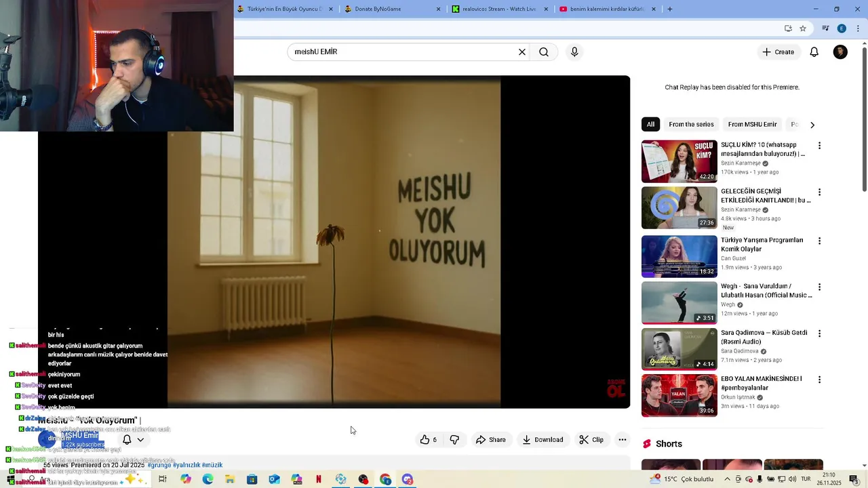This screenshot has height=488, width=868.
Task: Select the From the series chip
Action: (x=691, y=125)
